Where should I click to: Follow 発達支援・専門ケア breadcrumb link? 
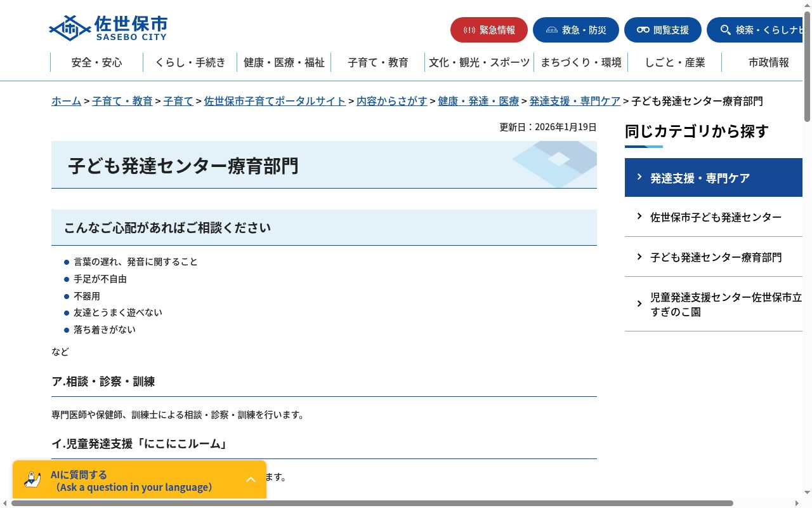(x=575, y=101)
